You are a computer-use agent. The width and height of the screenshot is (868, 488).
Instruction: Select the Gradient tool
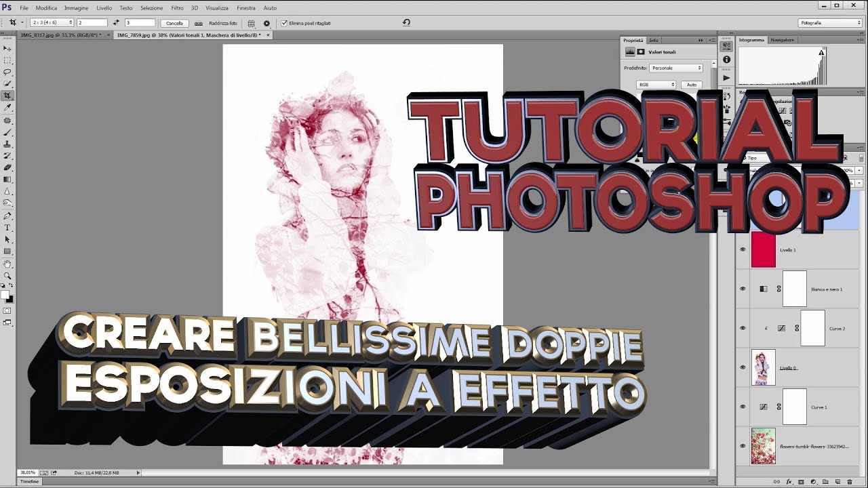tap(7, 179)
